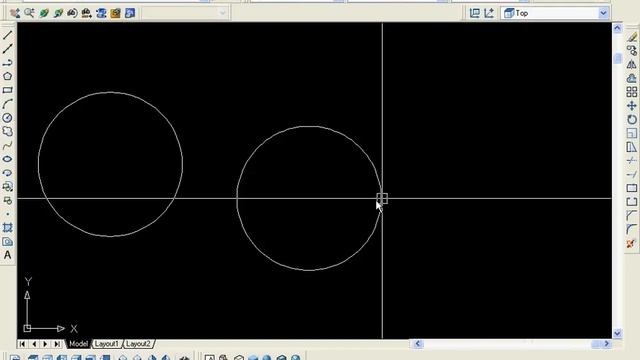Select the Region tool

click(7, 242)
